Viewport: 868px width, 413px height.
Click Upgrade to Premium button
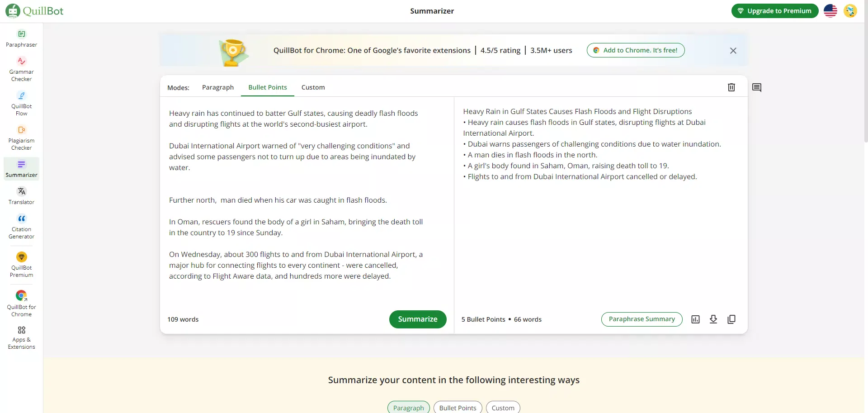click(x=775, y=11)
